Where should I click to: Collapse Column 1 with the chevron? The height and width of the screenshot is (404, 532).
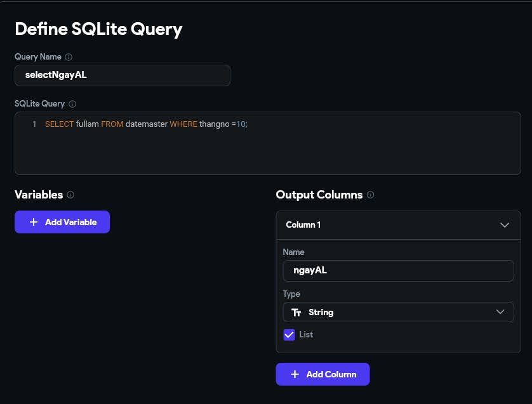coord(505,225)
